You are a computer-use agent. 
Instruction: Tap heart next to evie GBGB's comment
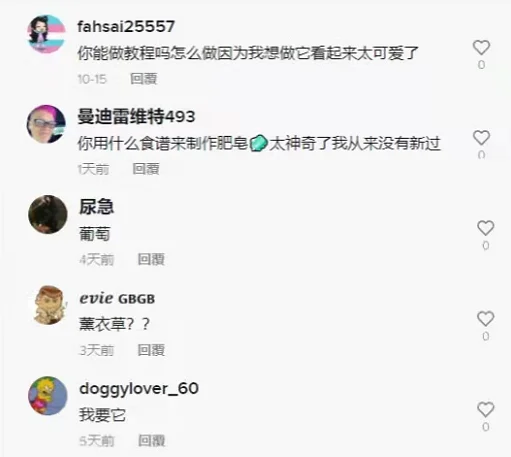[486, 319]
